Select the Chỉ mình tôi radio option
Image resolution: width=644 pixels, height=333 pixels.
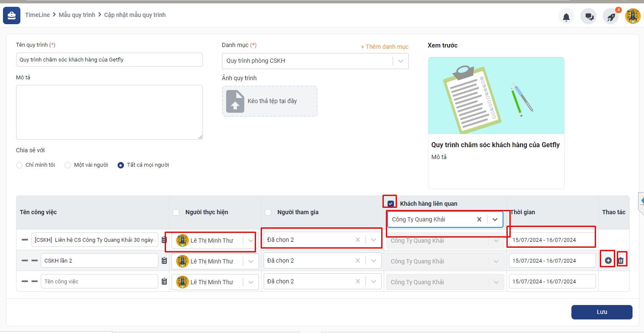(19, 165)
